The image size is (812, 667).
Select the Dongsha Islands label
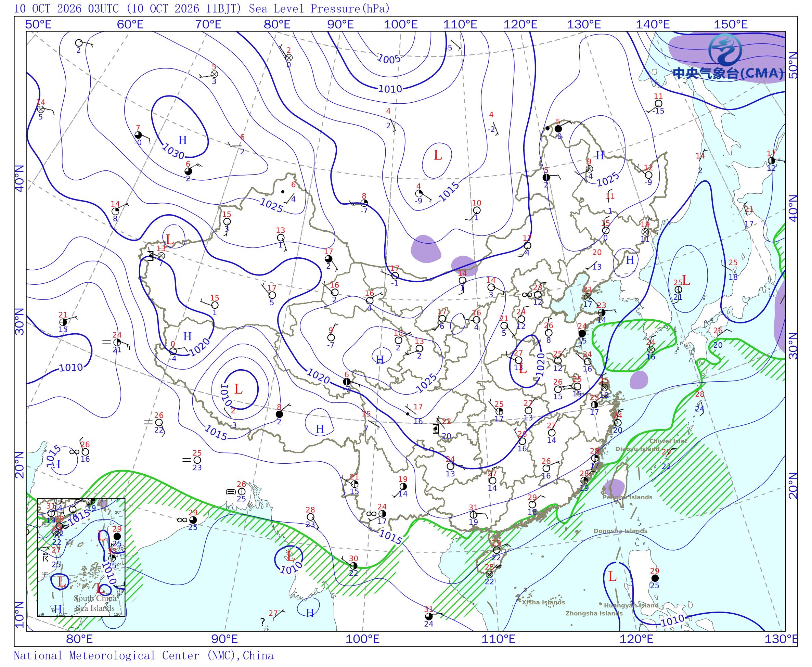[x=620, y=530]
